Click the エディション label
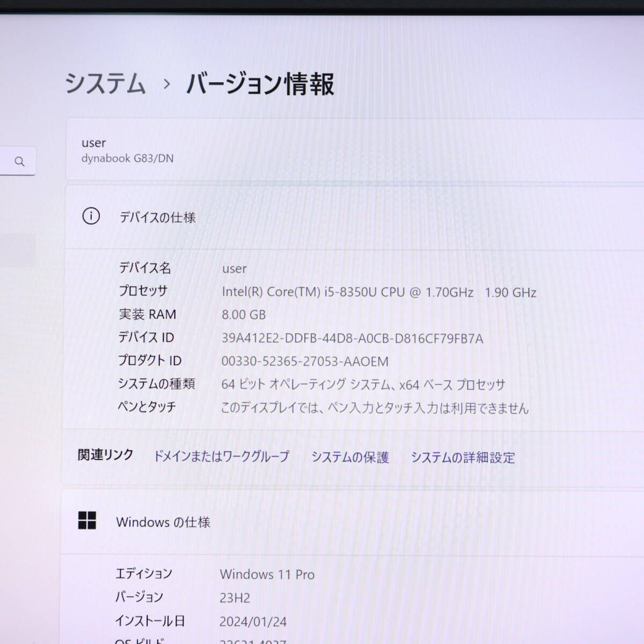 click(144, 573)
